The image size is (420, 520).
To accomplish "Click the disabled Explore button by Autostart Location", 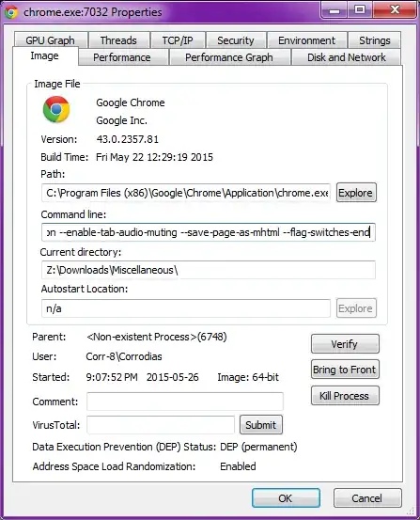I will [x=356, y=308].
